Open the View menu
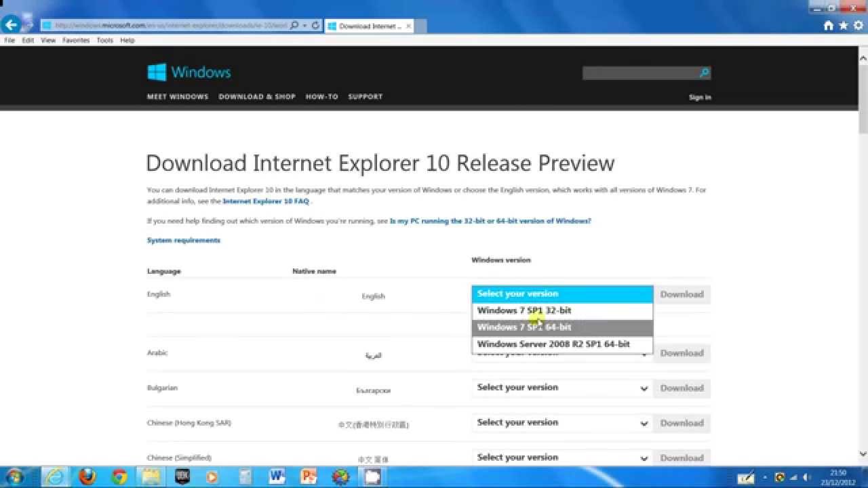 pos(48,41)
